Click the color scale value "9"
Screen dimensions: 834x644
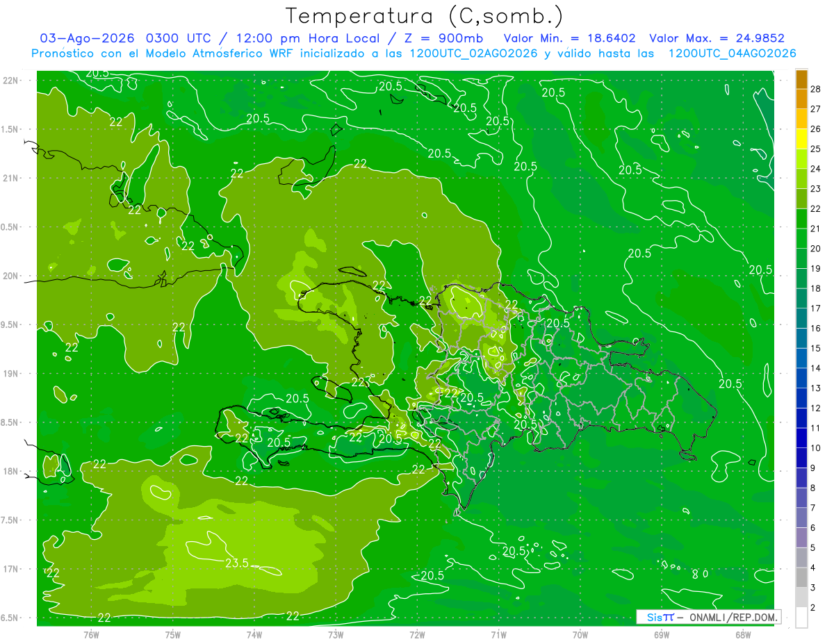click(813, 468)
